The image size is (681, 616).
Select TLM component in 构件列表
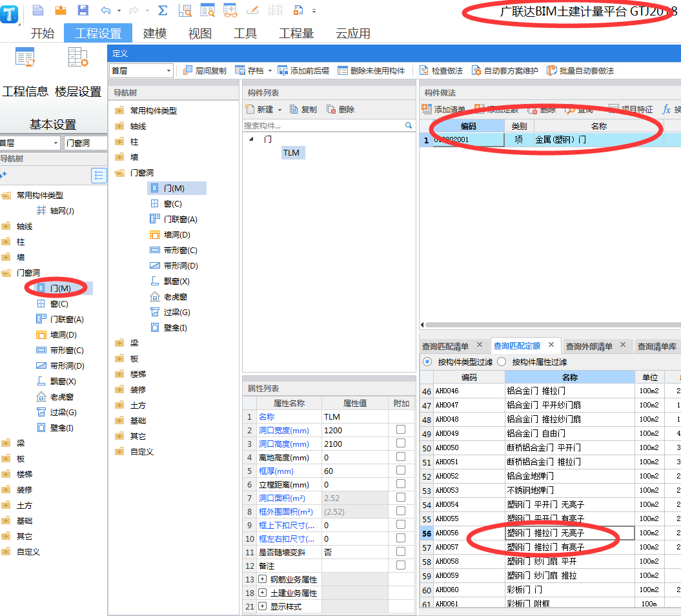(292, 153)
